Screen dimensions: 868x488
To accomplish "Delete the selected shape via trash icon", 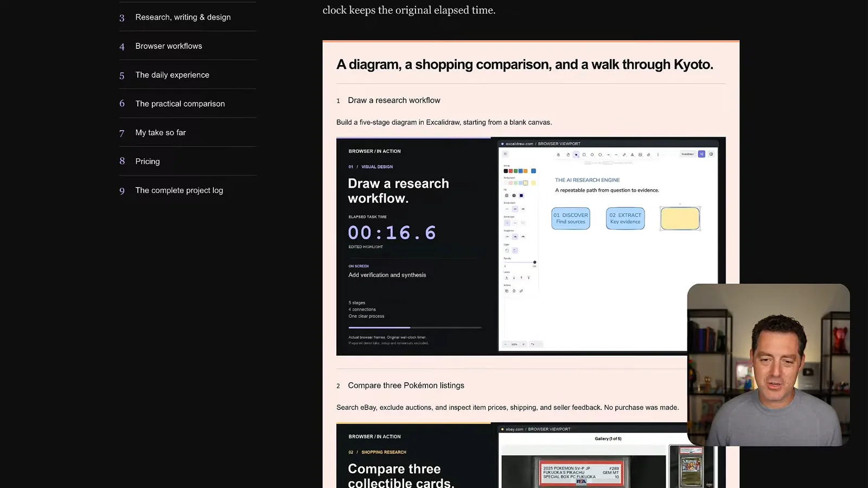I will point(514,291).
